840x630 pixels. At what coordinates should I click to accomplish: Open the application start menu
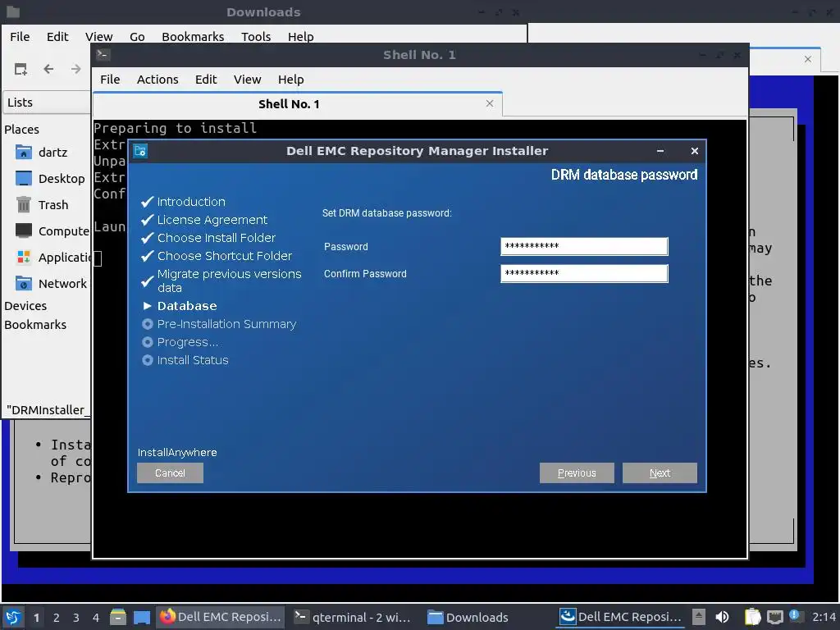[x=13, y=617]
